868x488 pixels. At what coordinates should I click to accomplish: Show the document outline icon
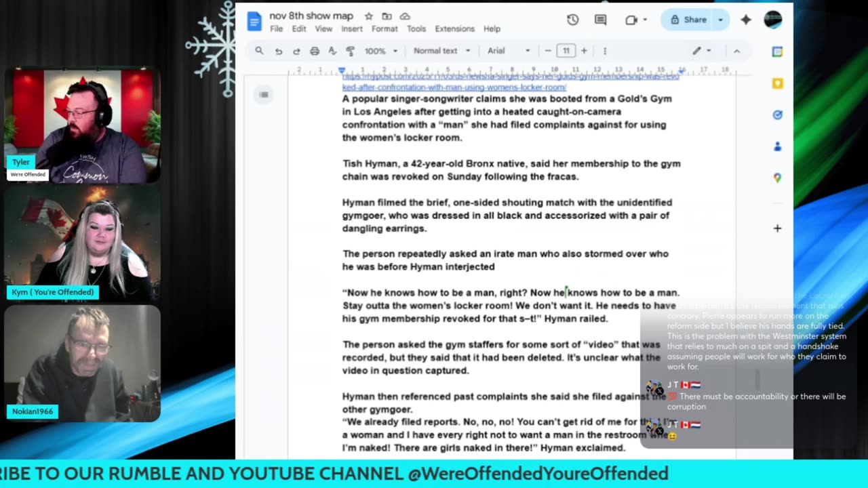coord(264,94)
